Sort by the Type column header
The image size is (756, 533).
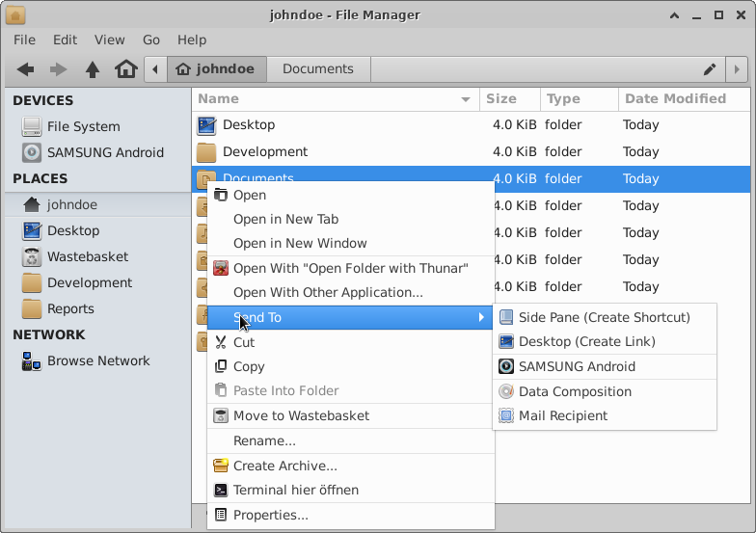(x=580, y=99)
